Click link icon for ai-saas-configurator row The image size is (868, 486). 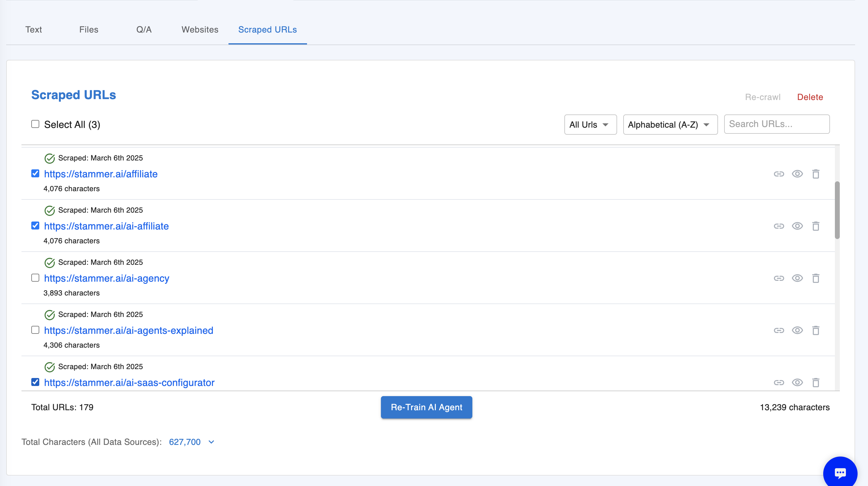[x=779, y=383]
